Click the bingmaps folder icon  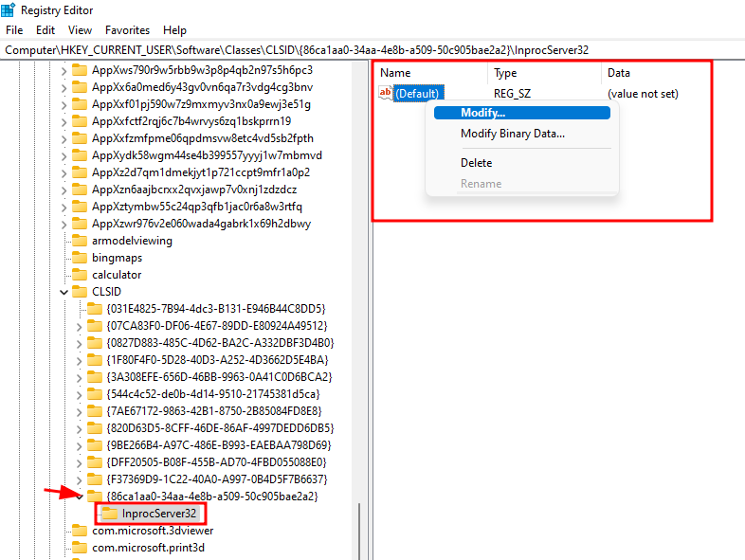pyautogui.click(x=80, y=258)
